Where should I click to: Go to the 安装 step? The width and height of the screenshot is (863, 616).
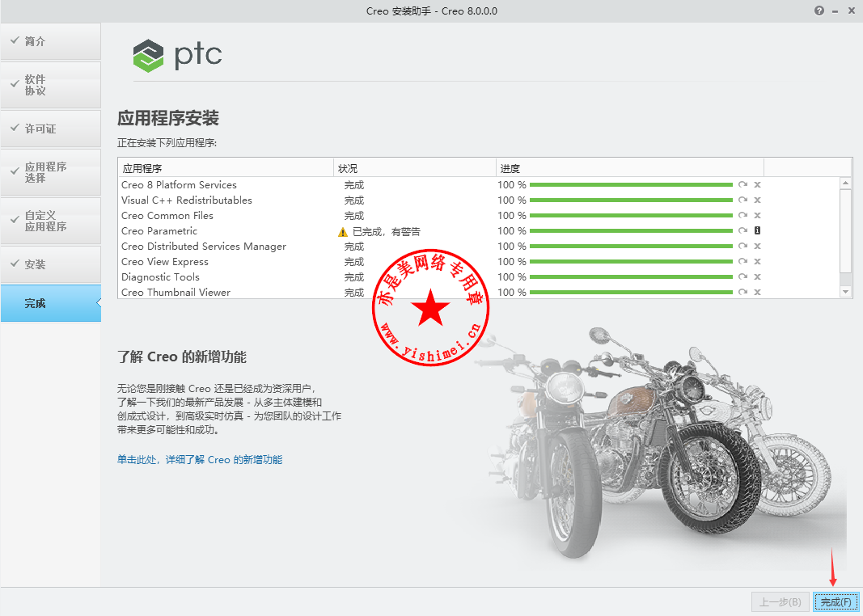[51, 264]
